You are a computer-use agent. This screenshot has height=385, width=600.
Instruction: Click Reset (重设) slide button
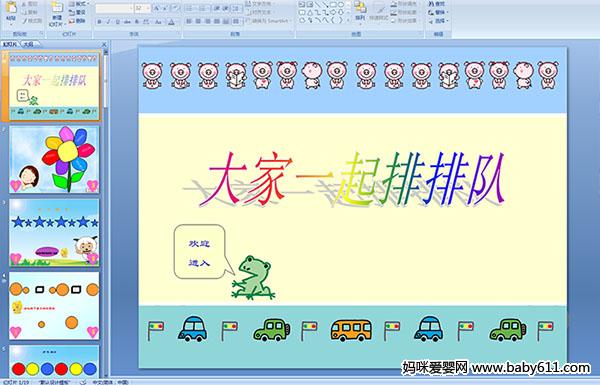tap(78, 12)
